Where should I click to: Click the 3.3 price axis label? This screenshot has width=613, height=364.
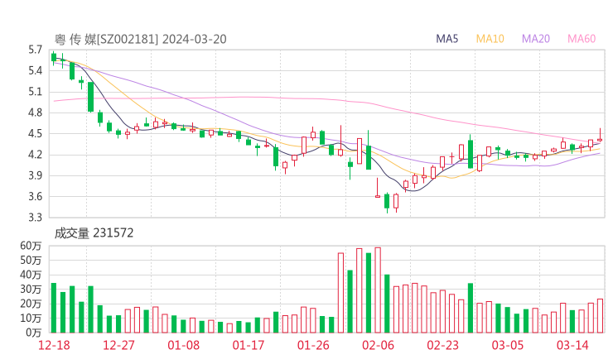tap(35, 217)
